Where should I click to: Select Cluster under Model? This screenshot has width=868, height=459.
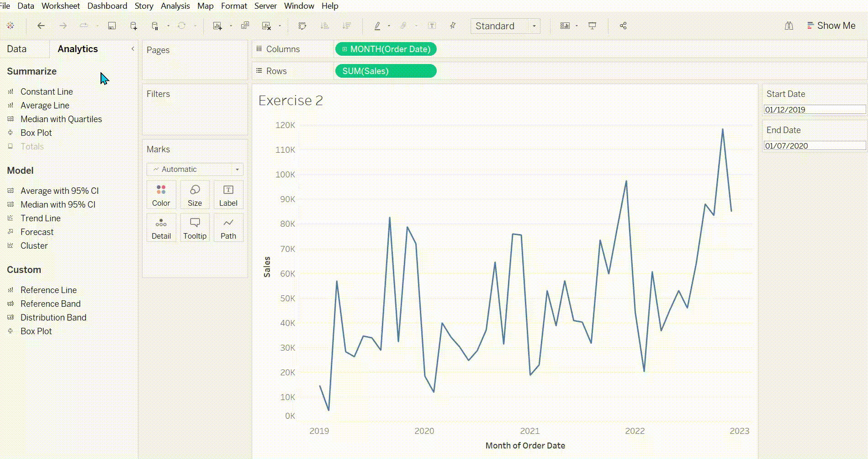pyautogui.click(x=34, y=246)
